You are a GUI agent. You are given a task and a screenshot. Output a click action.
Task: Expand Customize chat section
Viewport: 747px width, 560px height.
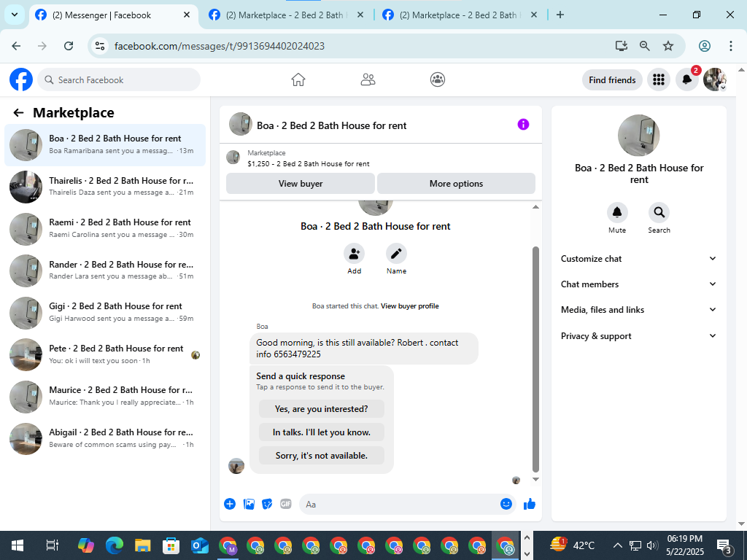click(638, 259)
